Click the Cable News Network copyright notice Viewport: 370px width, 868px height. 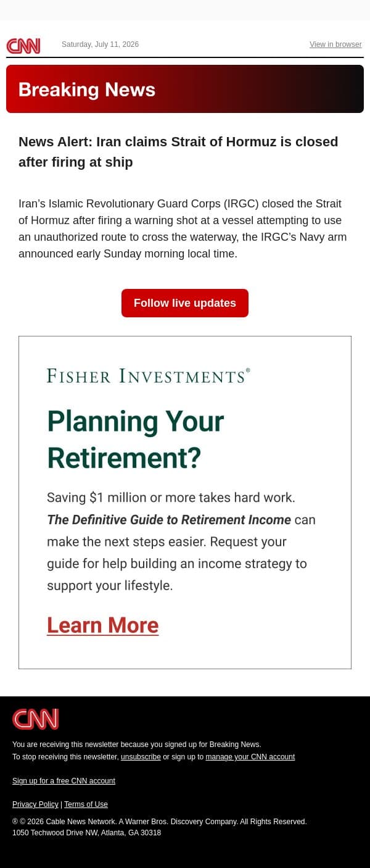pos(160,822)
